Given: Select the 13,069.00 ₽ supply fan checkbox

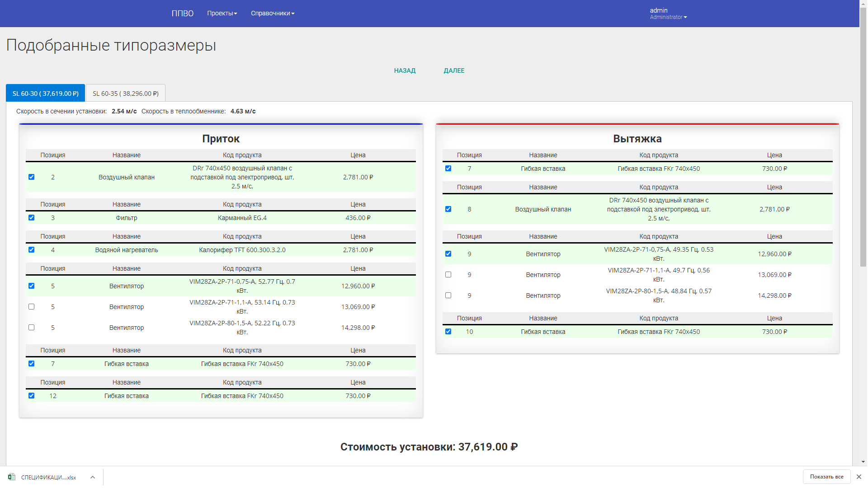Looking at the screenshot, I should tap(31, 307).
